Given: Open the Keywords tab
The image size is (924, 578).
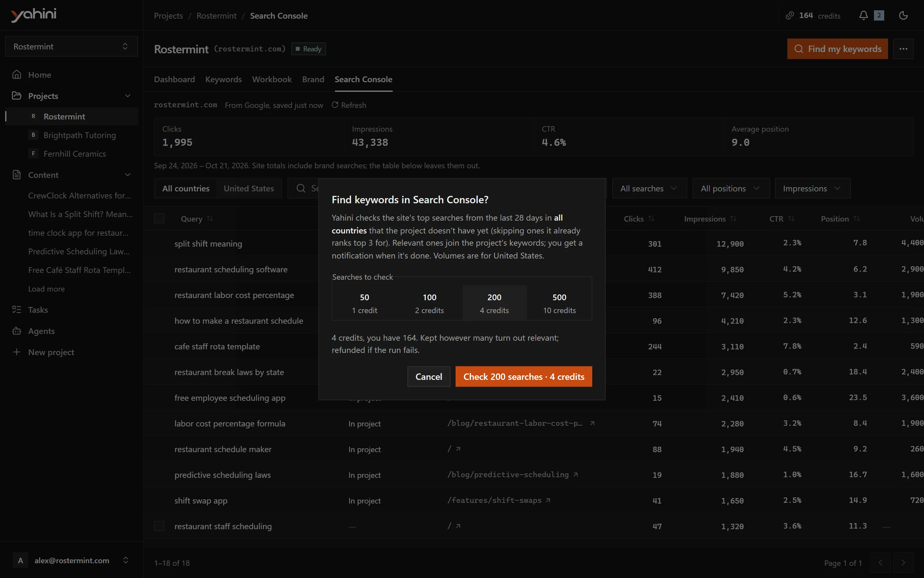Looking at the screenshot, I should [x=223, y=79].
